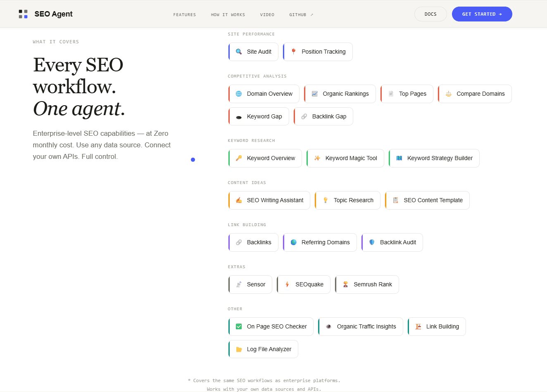Choose the Keyword Gap label
Screen dimensions: 547x392
click(x=264, y=116)
